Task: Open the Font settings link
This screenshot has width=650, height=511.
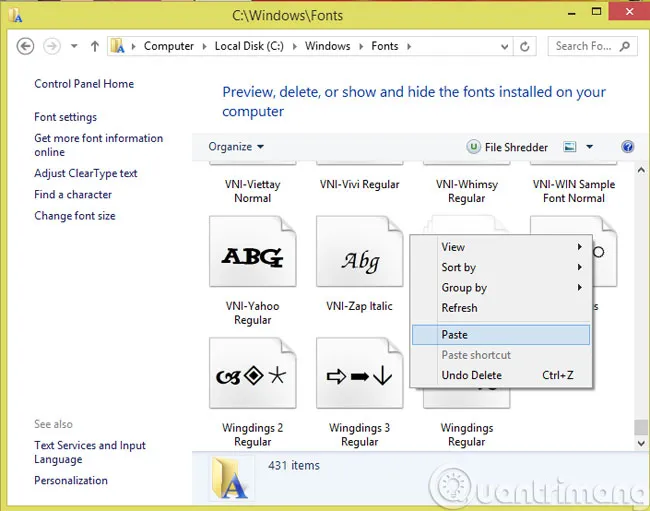Action: click(65, 117)
